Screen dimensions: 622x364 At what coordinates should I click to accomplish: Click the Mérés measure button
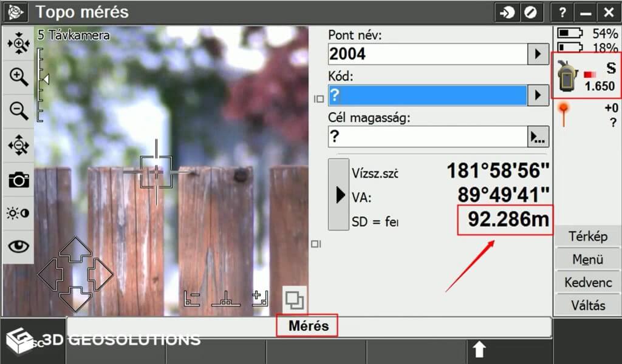[x=309, y=326]
